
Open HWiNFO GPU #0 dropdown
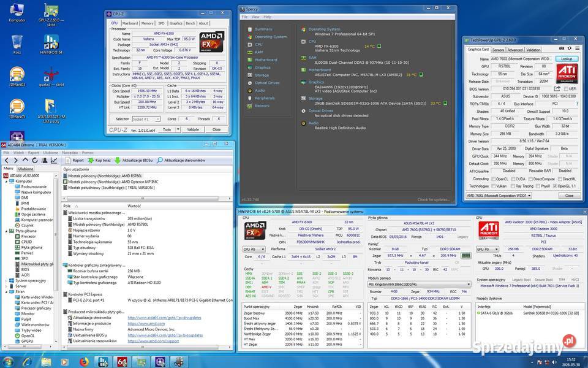487,250
